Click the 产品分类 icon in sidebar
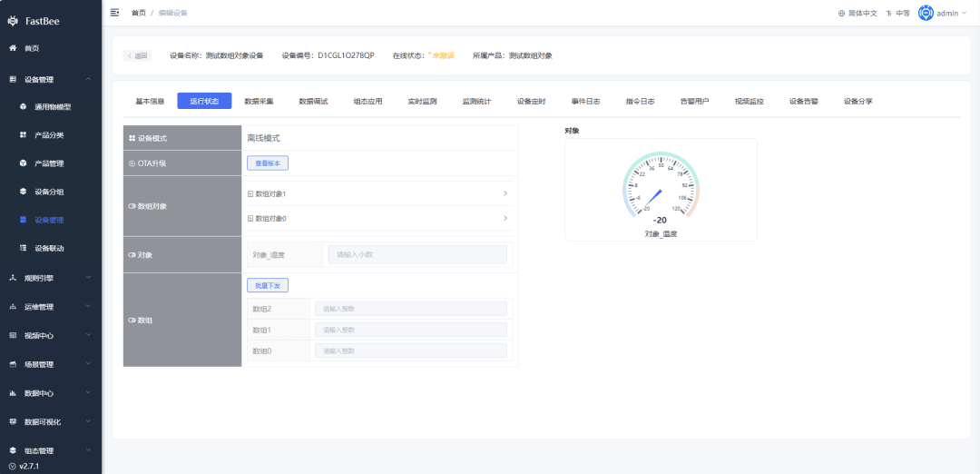The width and height of the screenshot is (980, 474). [23, 135]
